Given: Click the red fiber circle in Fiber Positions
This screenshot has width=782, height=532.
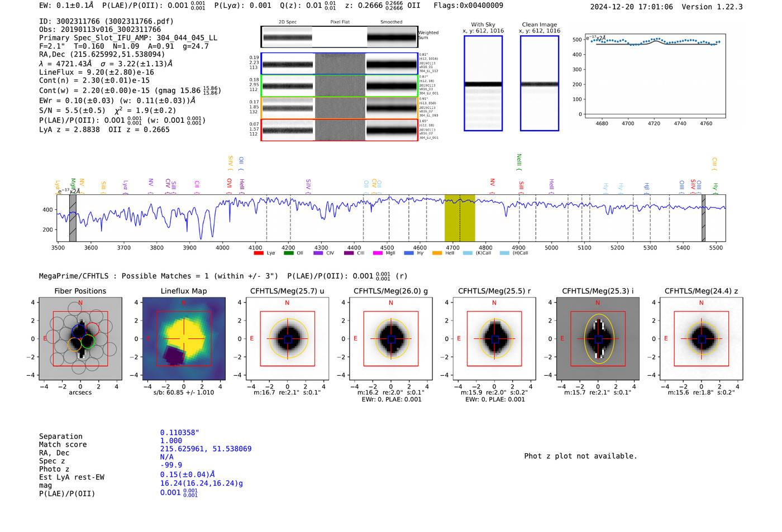Looking at the screenshot, I should tap(93, 329).
